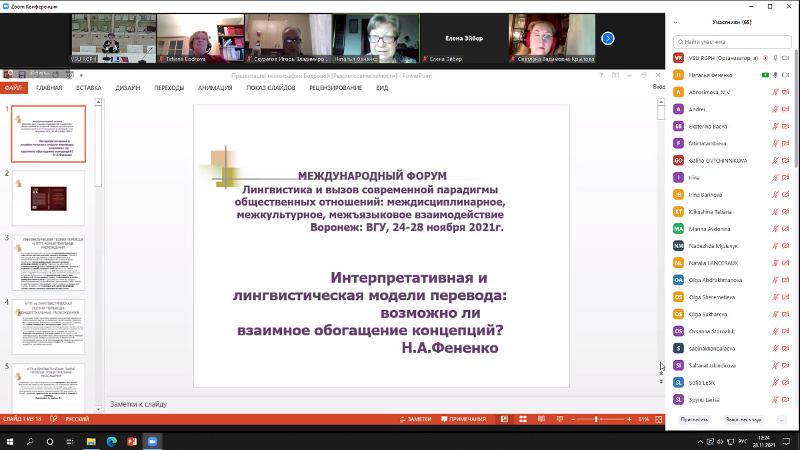Collapse the participants panel with the chevron
The height and width of the screenshot is (450, 800).
[675, 20]
